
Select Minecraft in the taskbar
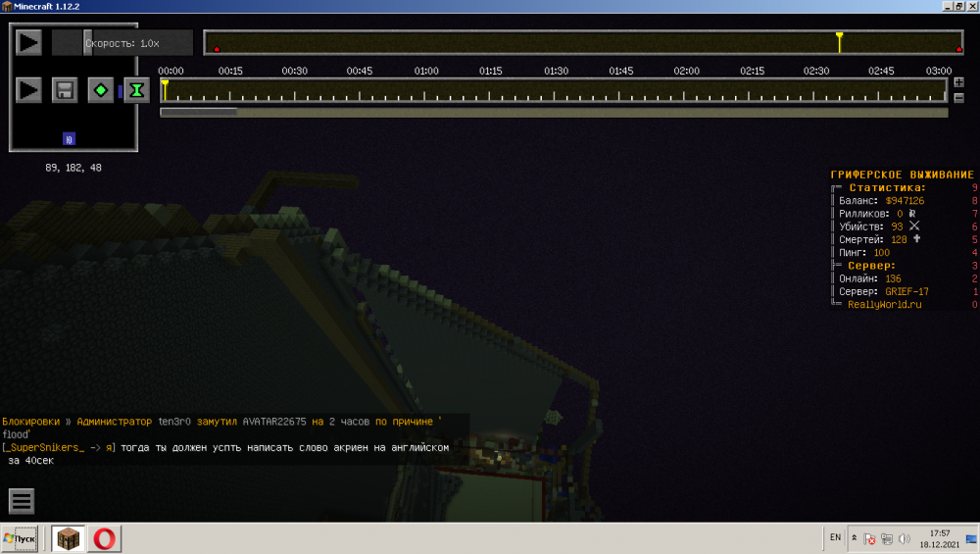(69, 538)
